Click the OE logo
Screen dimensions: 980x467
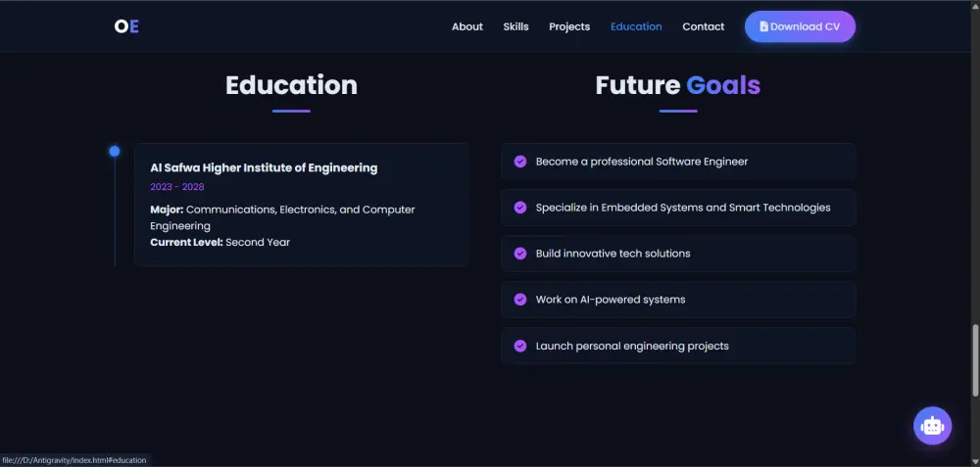coord(126,26)
